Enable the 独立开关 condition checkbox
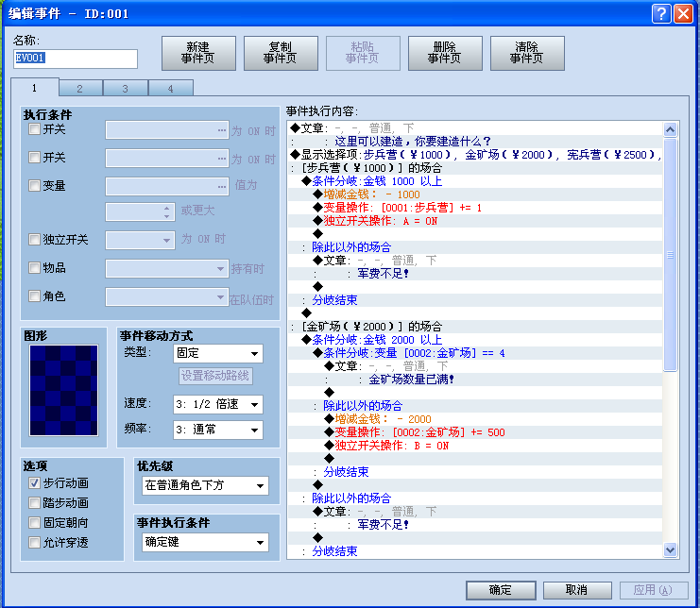Viewport: 700px width, 608px height. pos(34,240)
